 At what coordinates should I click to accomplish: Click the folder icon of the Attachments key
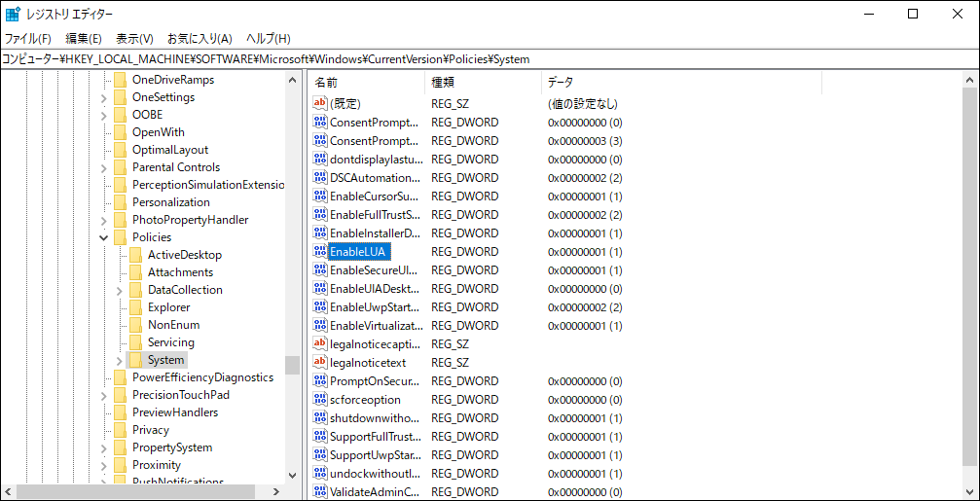click(136, 272)
